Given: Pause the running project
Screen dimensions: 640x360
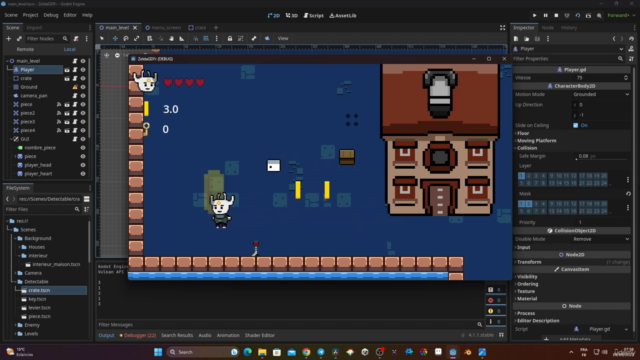Looking at the screenshot, I should [545, 16].
